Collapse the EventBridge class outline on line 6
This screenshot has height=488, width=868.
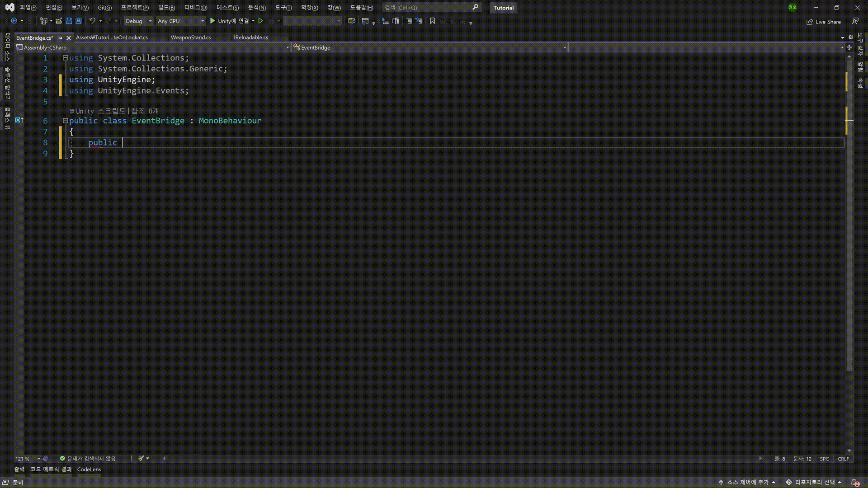(66, 121)
